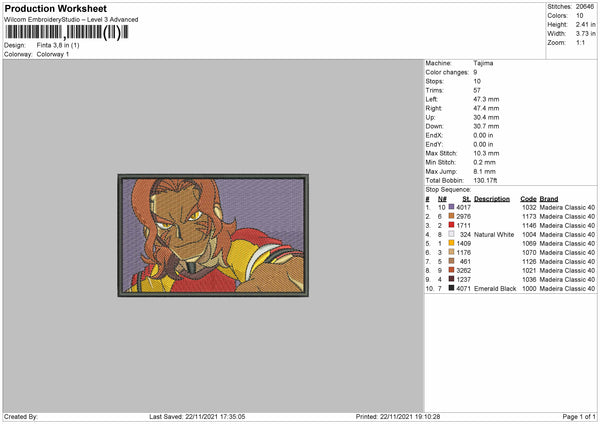Viewport: 600px width, 424px height.
Task: Click stitch count 461 in row 7
Action: tap(466, 261)
